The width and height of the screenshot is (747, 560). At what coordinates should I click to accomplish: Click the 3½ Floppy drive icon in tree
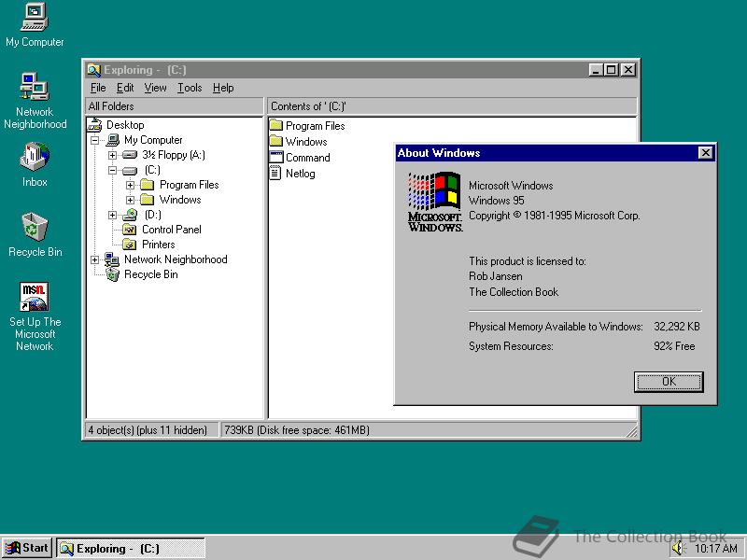click(130, 155)
